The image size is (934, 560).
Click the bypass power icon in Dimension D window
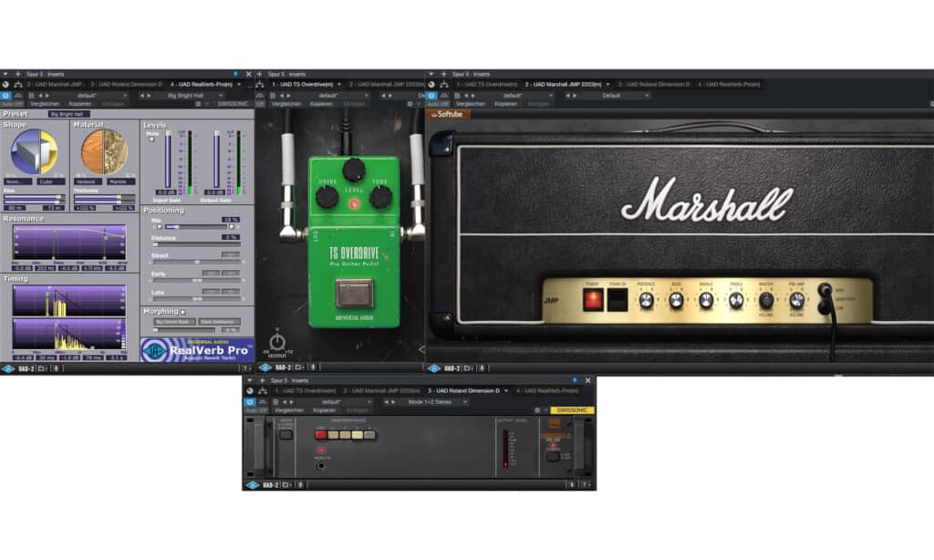[x=250, y=390]
